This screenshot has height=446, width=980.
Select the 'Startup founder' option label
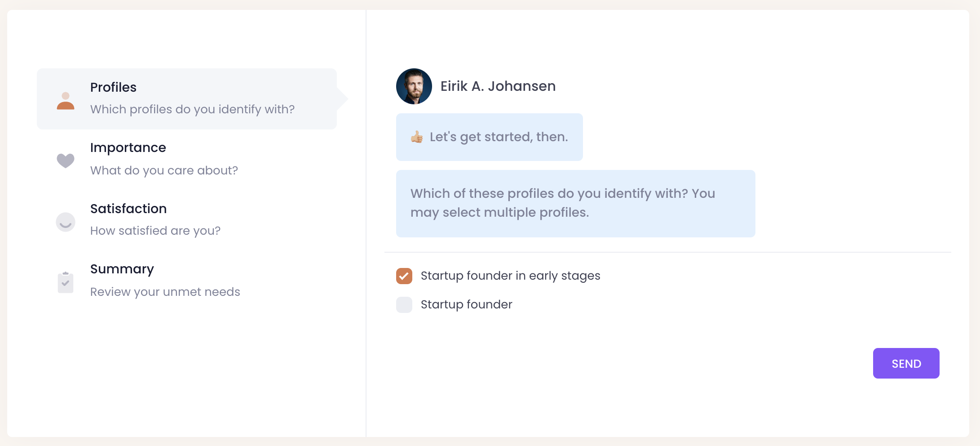pos(466,304)
